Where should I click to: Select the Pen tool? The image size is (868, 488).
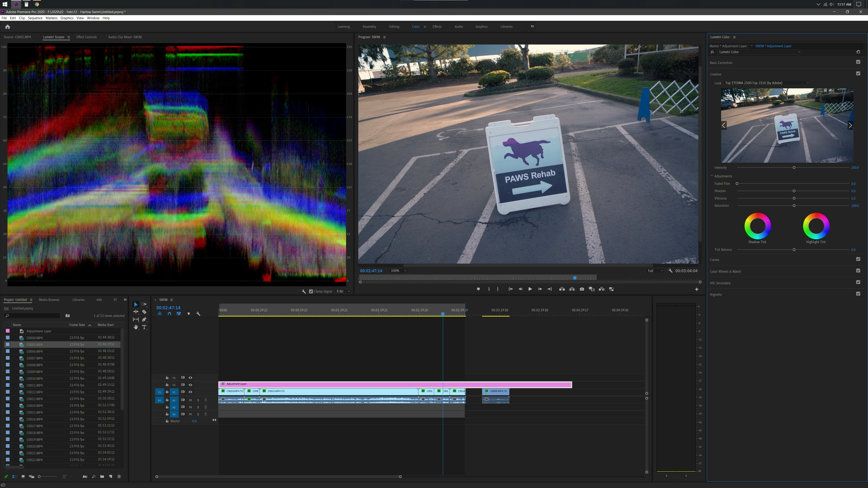point(144,319)
